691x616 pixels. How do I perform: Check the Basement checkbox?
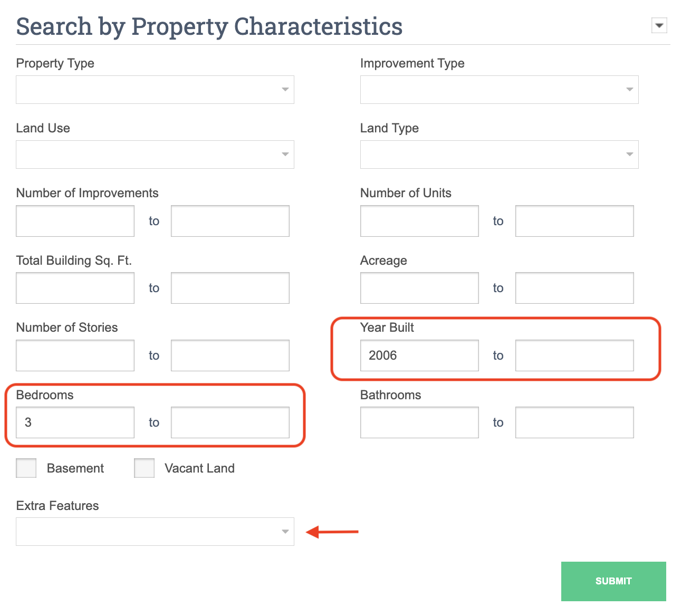[26, 468]
